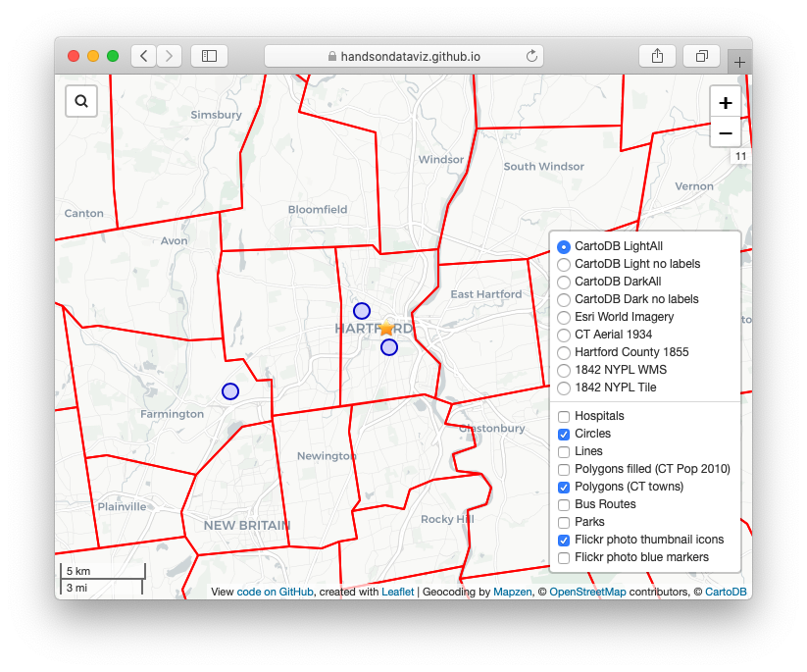Click the Vernon town label
This screenshot has height=672, width=807.
pyautogui.click(x=694, y=185)
